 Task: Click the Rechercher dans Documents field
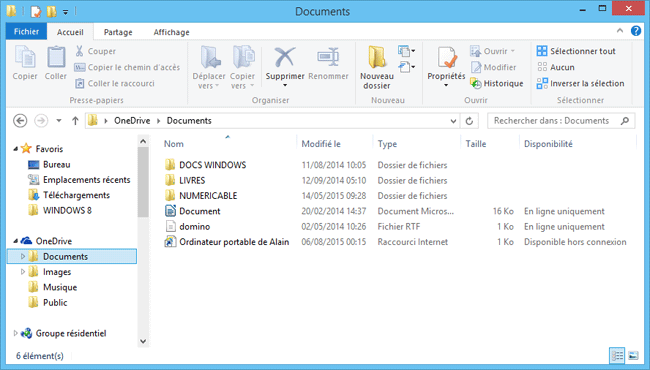(x=561, y=121)
